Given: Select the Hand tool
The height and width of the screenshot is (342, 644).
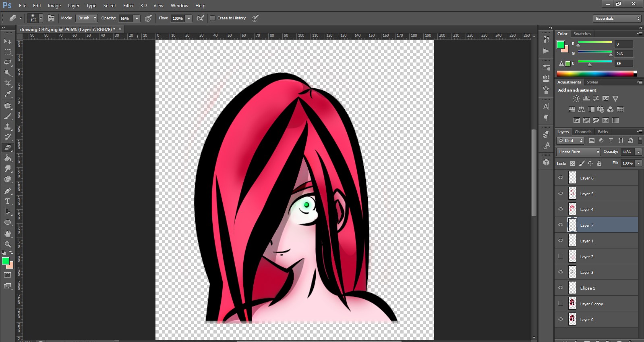Looking at the screenshot, I should coord(8,234).
